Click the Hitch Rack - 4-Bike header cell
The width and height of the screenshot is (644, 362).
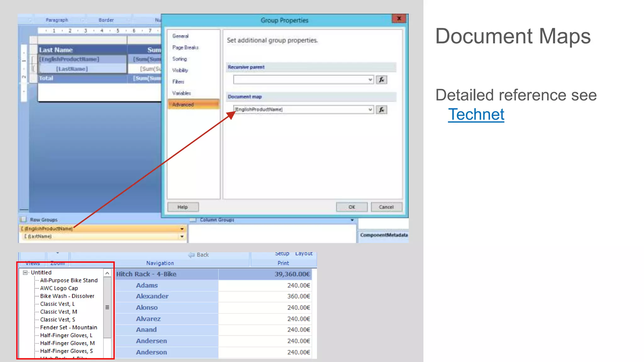point(167,274)
